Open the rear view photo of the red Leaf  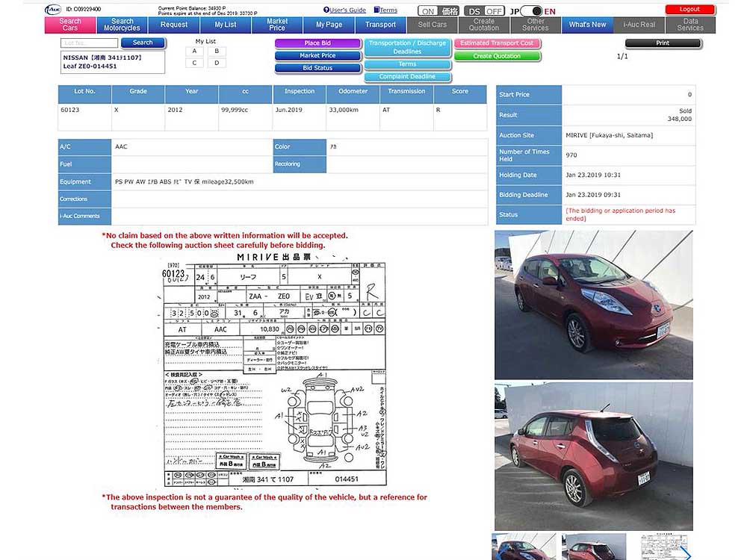594,456
